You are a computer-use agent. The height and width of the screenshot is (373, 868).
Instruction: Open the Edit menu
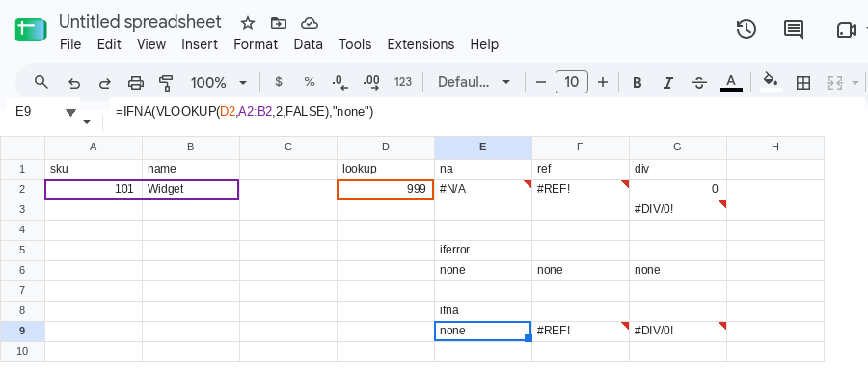point(109,44)
